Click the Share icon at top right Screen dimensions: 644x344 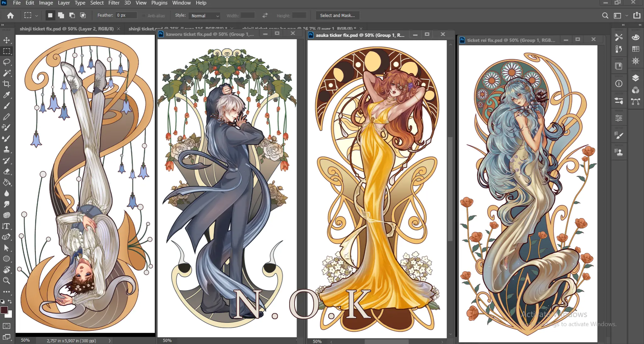(x=637, y=15)
